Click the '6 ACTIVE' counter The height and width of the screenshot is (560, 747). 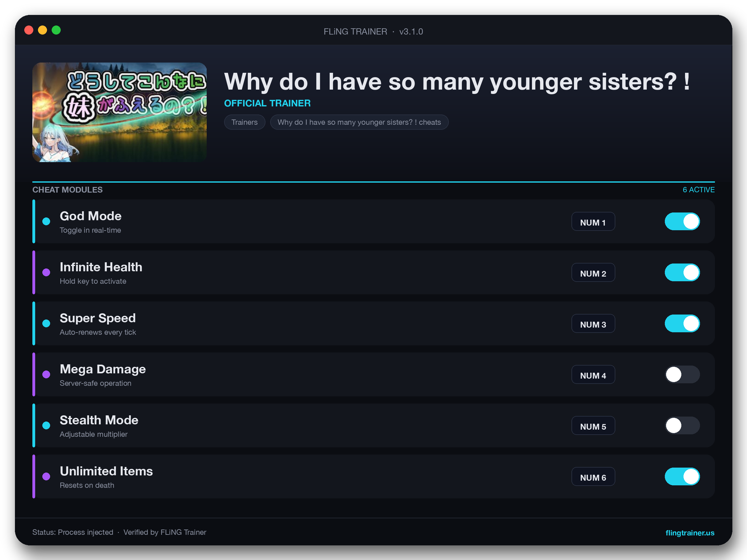click(x=698, y=190)
